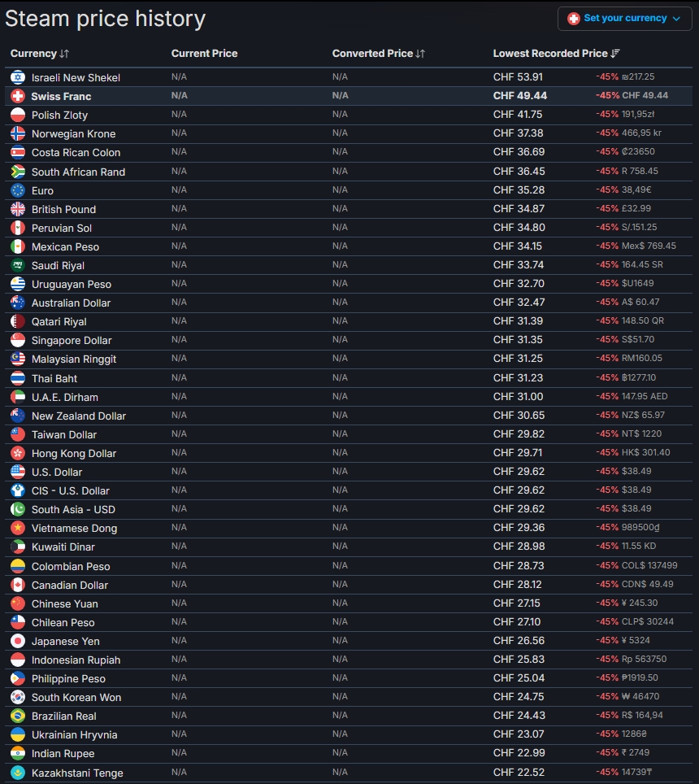The height and width of the screenshot is (784, 699).
Task: Click the CDN$ 49.49 original price
Action: (x=648, y=585)
